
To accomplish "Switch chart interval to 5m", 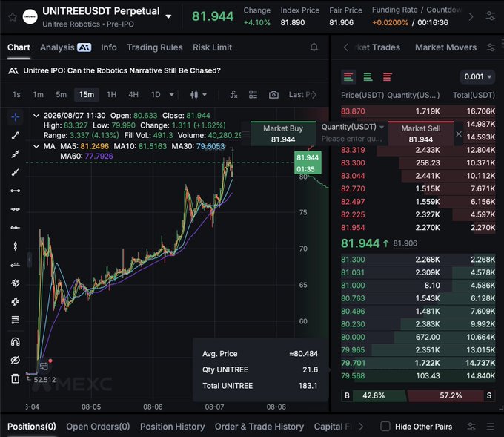I will point(61,95).
